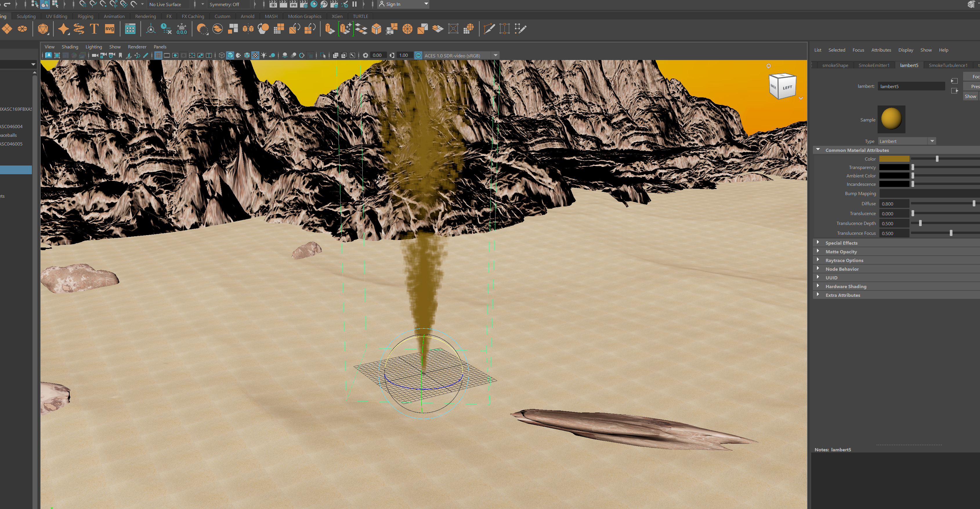980x509 pixels.
Task: Click the Attribute Editor Show button
Action: pos(970,96)
